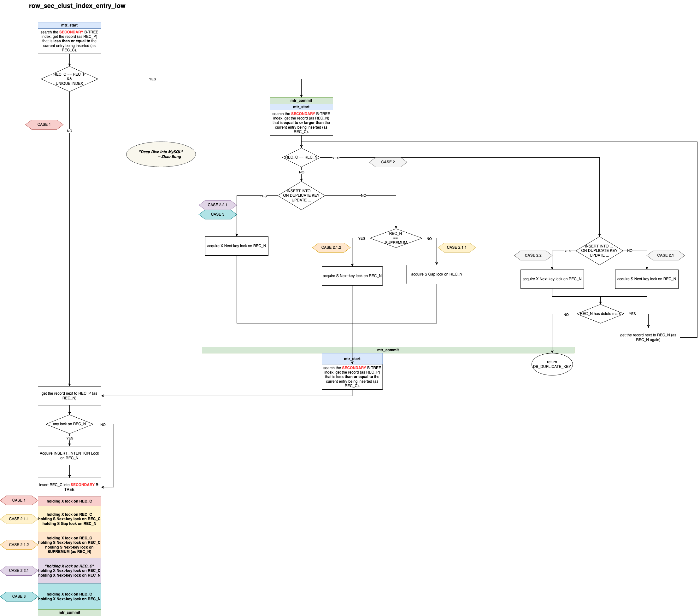Click the 'return DB_DUPLICATE_KEY' ellipse
This screenshot has height=616, width=700.
coord(552,364)
